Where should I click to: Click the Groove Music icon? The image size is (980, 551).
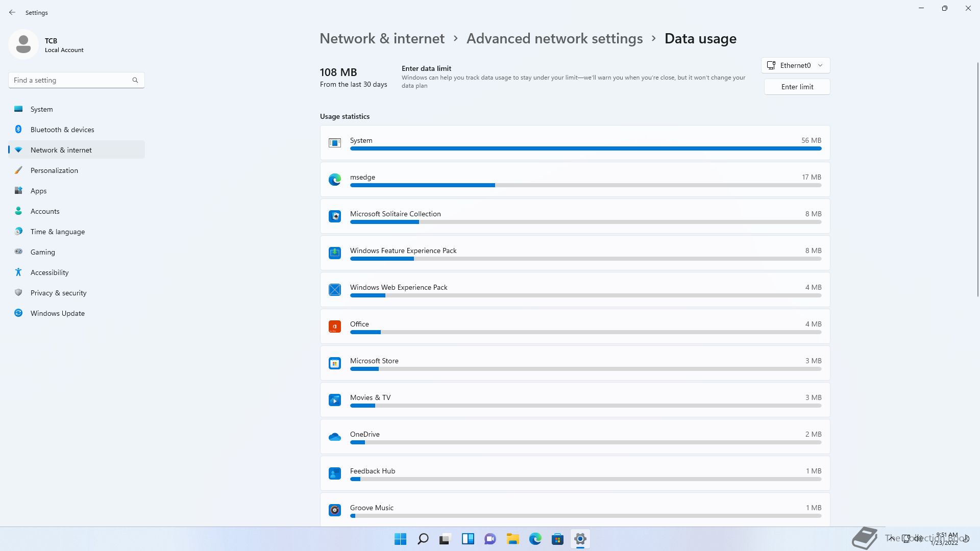pos(335,510)
